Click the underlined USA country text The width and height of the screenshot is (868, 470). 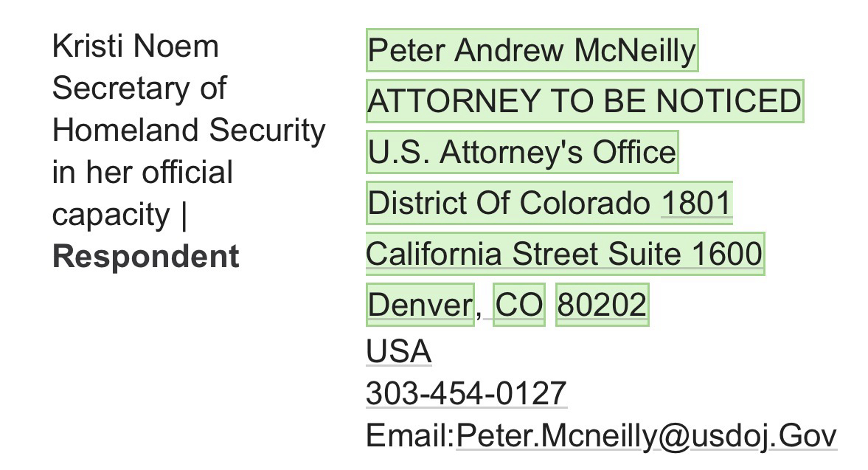tap(398, 351)
